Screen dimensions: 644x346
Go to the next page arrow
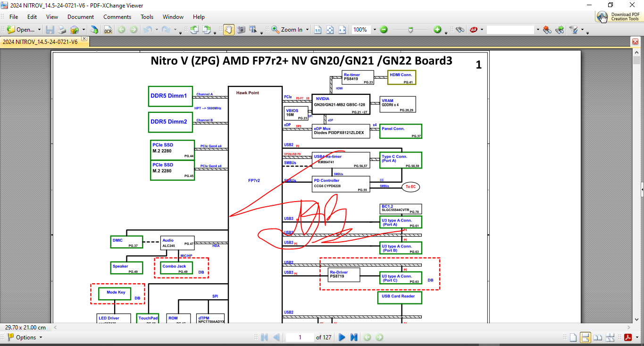click(342, 337)
